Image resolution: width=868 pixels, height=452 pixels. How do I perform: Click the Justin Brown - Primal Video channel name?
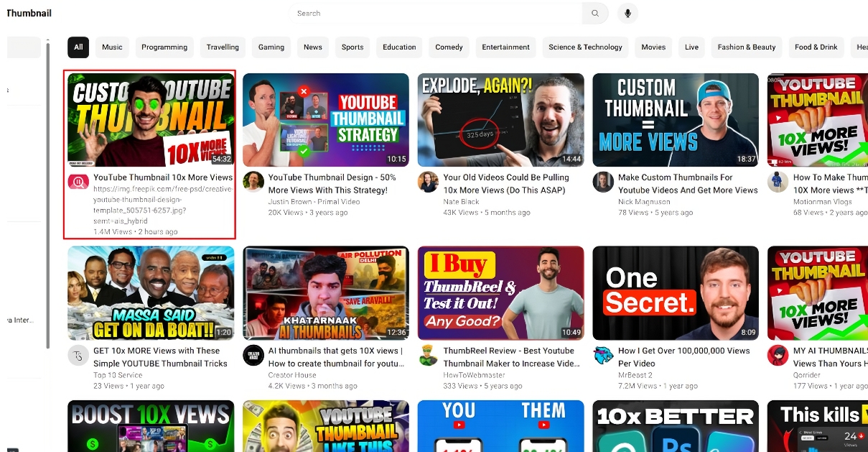click(x=314, y=202)
